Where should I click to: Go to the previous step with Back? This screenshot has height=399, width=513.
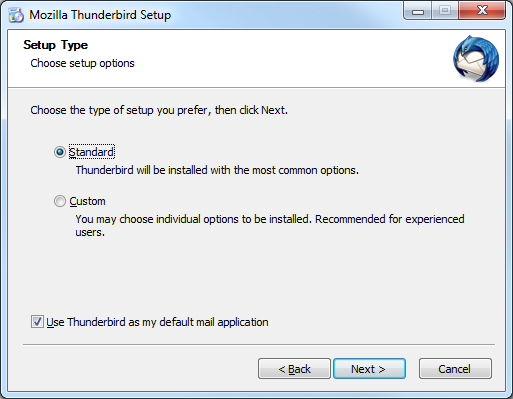tap(294, 369)
